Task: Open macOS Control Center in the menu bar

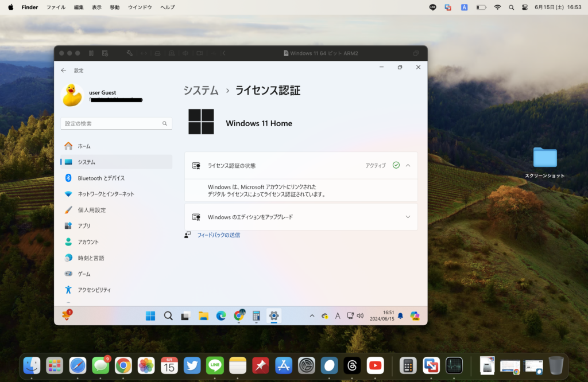Action: (524, 7)
